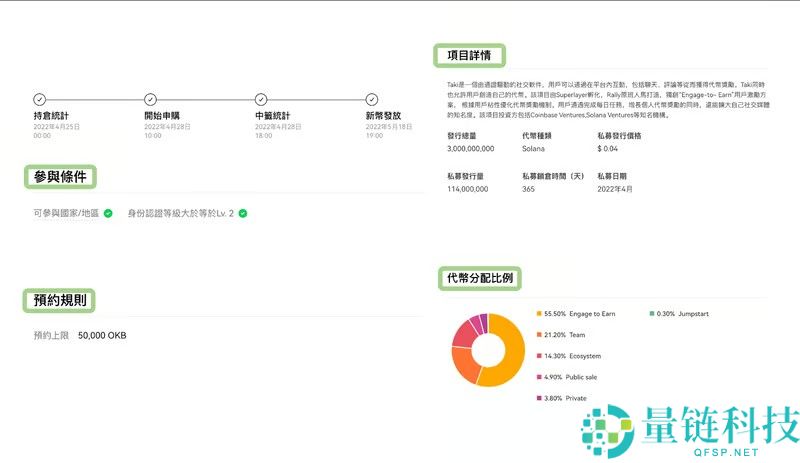Click the 開始申購 timeline label
Viewport: 800px width, 463px height.
tap(162, 116)
